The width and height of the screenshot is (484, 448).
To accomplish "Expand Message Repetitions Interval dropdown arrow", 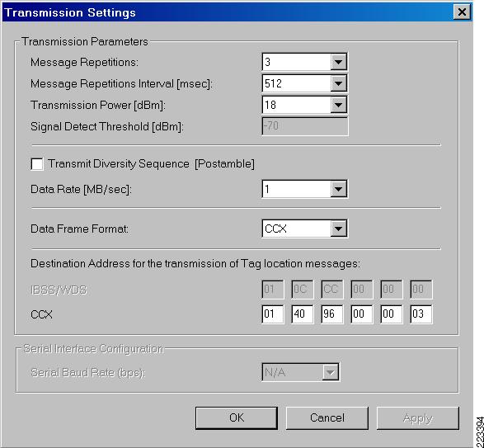I will click(x=338, y=83).
